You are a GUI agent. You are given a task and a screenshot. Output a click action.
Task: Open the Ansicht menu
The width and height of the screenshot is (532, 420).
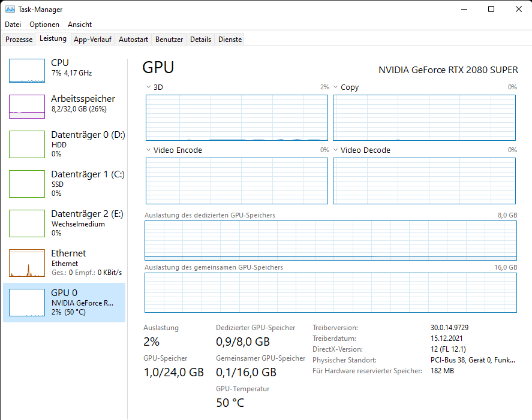point(80,25)
